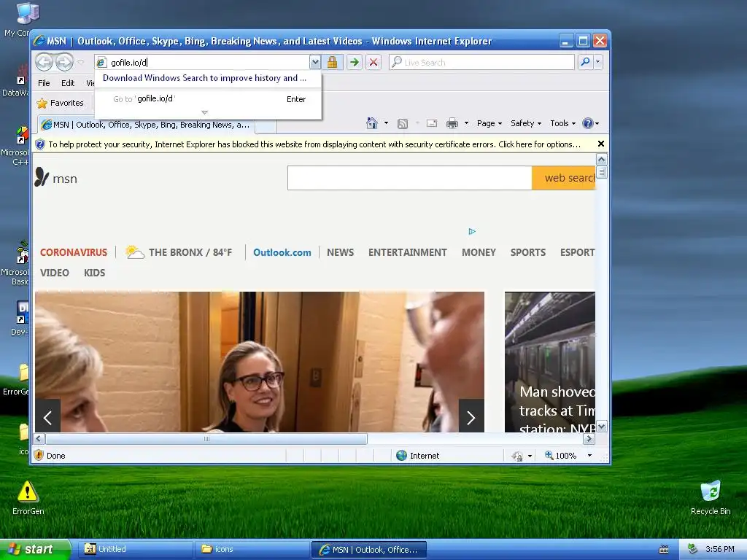The height and width of the screenshot is (560, 747).
Task: Click the security lock icon in address bar
Action: pyautogui.click(x=332, y=62)
